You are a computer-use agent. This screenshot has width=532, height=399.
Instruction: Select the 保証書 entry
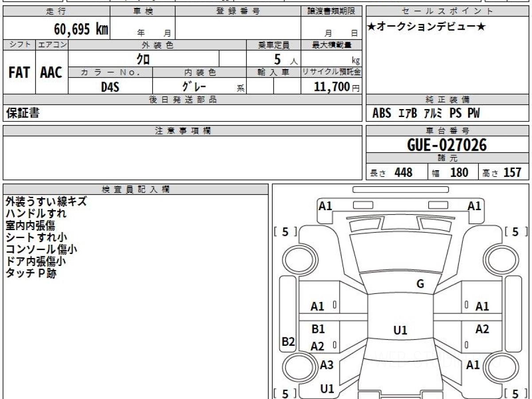[23, 113]
